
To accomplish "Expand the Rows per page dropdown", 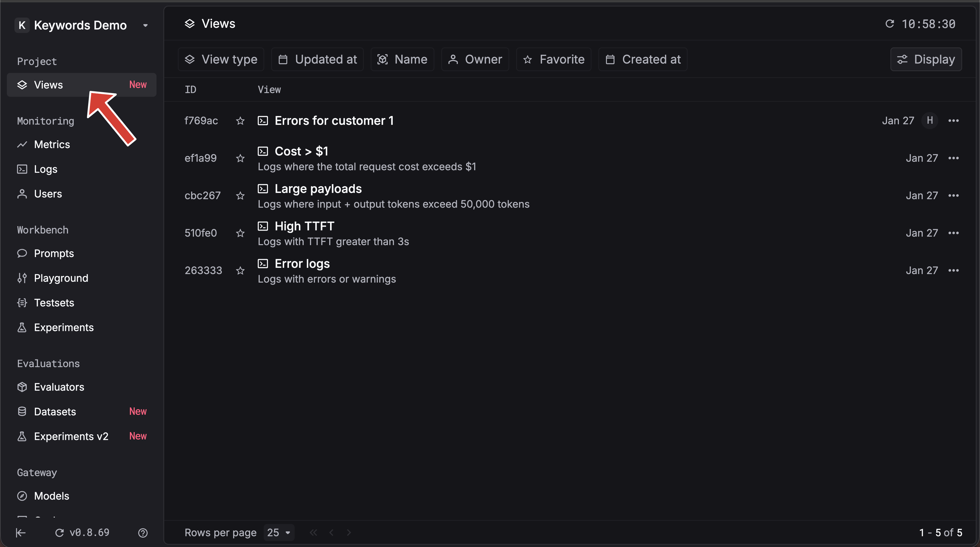I will point(278,533).
